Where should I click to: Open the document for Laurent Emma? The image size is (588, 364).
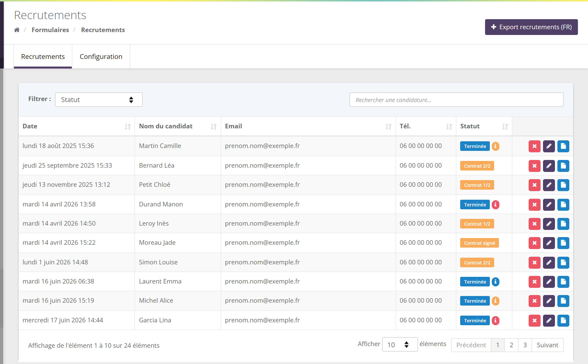[x=563, y=281]
